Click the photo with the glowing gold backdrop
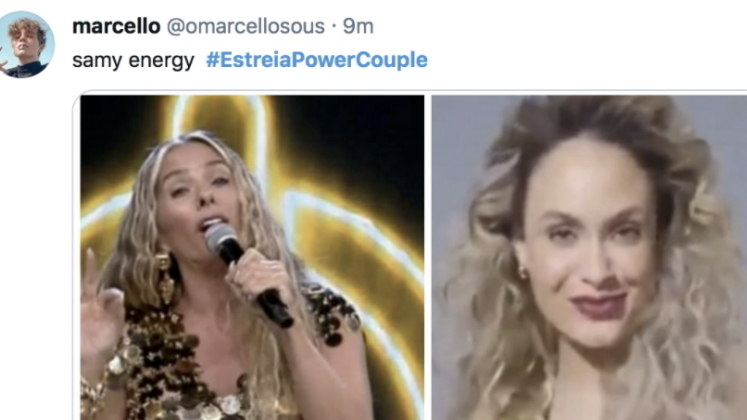This screenshot has height=420, width=747. pos(252,257)
